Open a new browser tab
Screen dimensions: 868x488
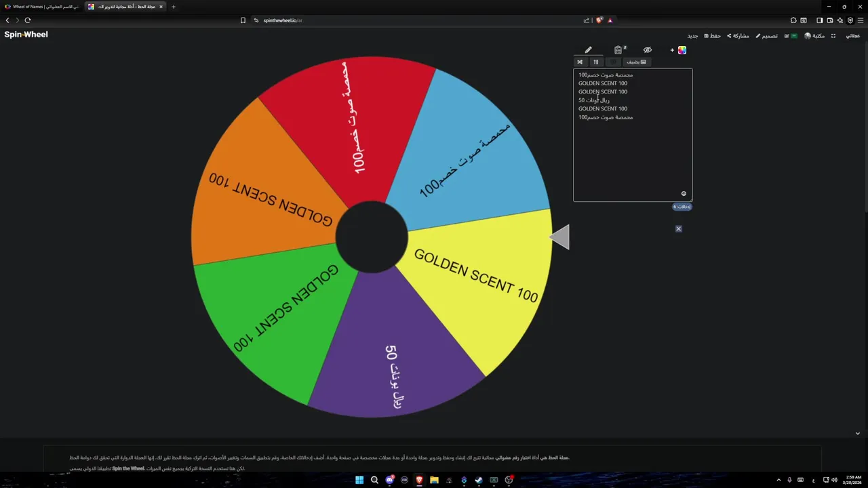(x=174, y=7)
